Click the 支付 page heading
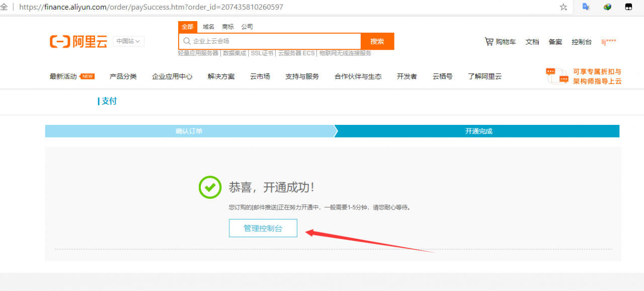Viewport: 644px width, 291px height. (x=109, y=101)
